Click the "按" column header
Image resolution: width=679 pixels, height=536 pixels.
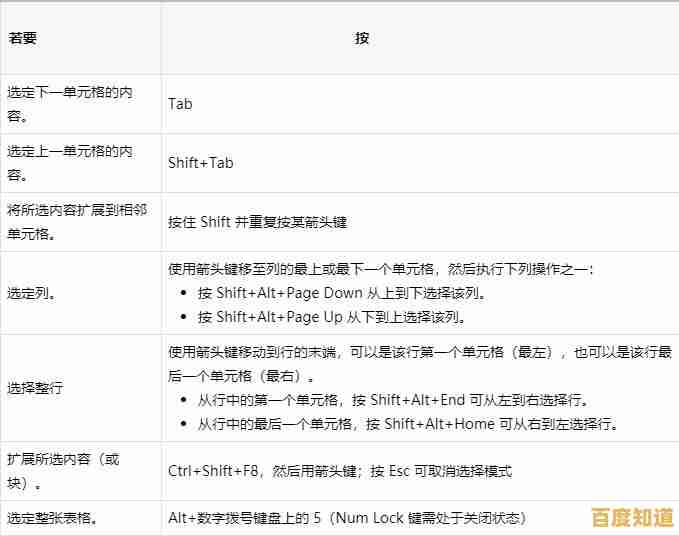[x=362, y=38]
